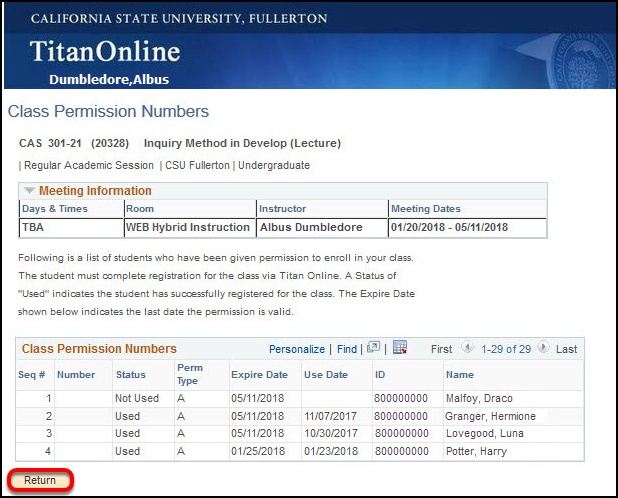Click Perm Type A in Potter row

[x=181, y=451]
